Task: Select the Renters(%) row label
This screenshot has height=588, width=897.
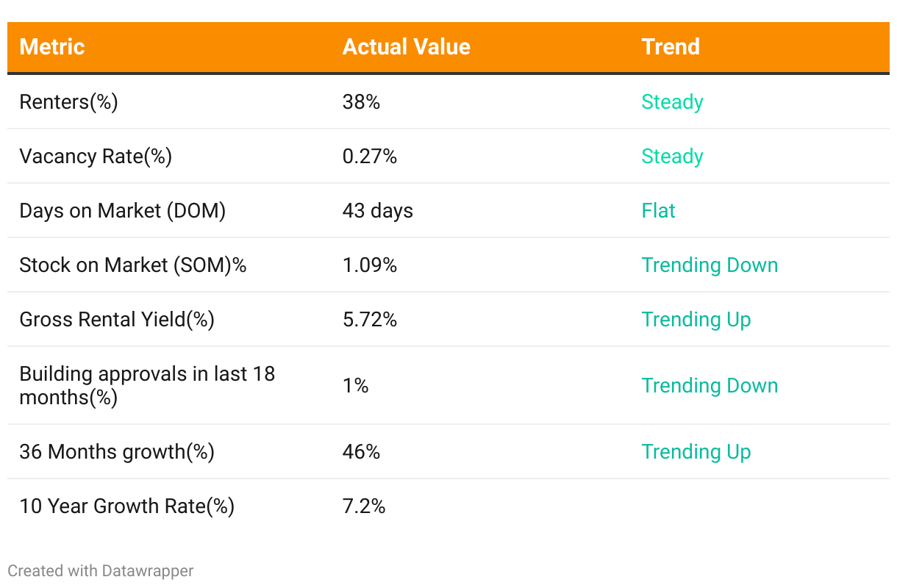Action: pyautogui.click(x=68, y=102)
